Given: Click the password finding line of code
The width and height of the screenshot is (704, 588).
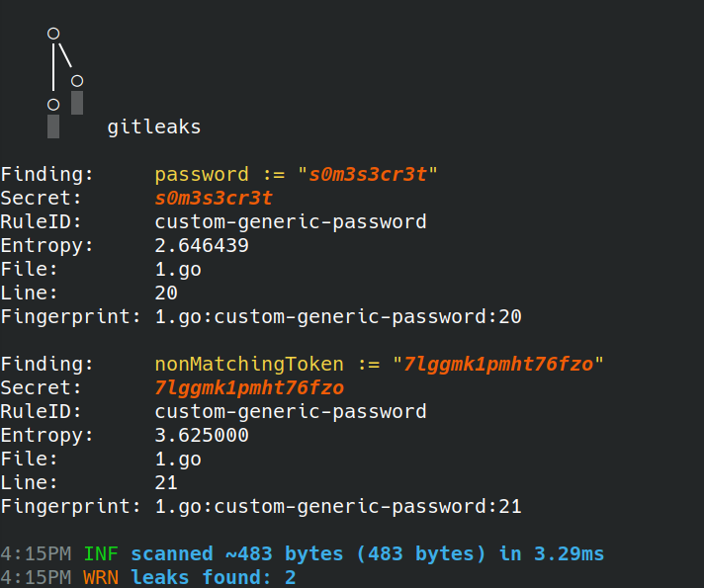Looking at the screenshot, I should coord(296,175).
